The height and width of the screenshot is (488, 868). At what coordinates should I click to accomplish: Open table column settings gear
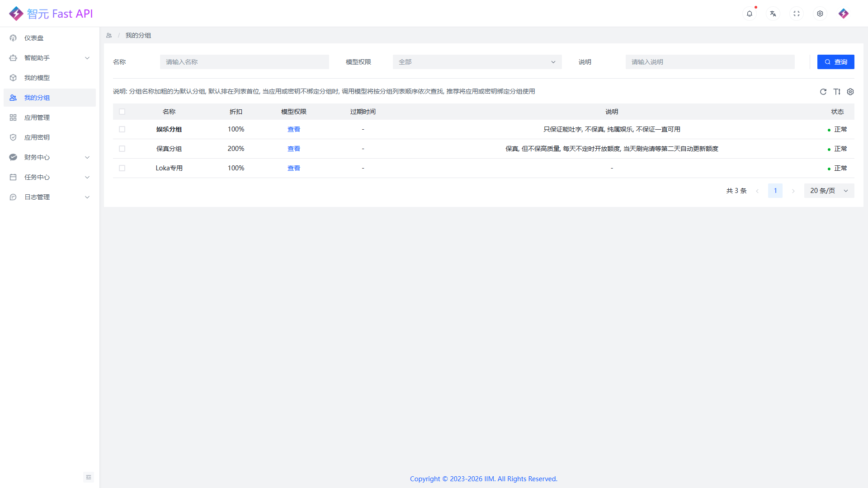850,92
